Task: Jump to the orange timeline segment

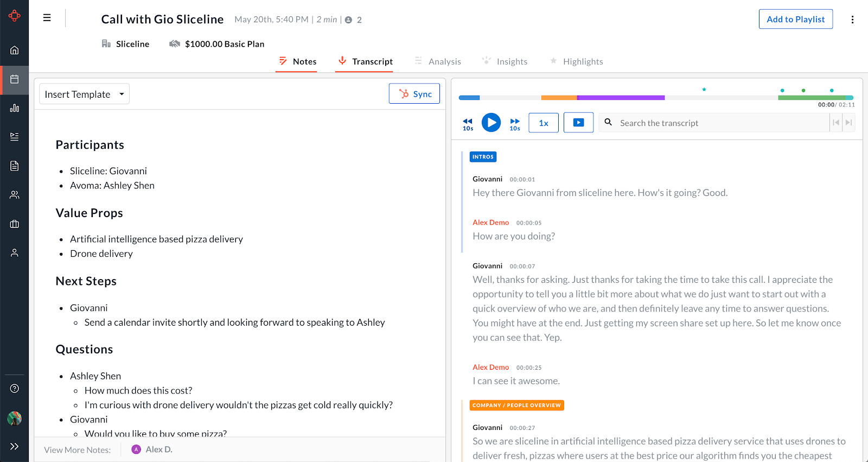Action: [559, 98]
